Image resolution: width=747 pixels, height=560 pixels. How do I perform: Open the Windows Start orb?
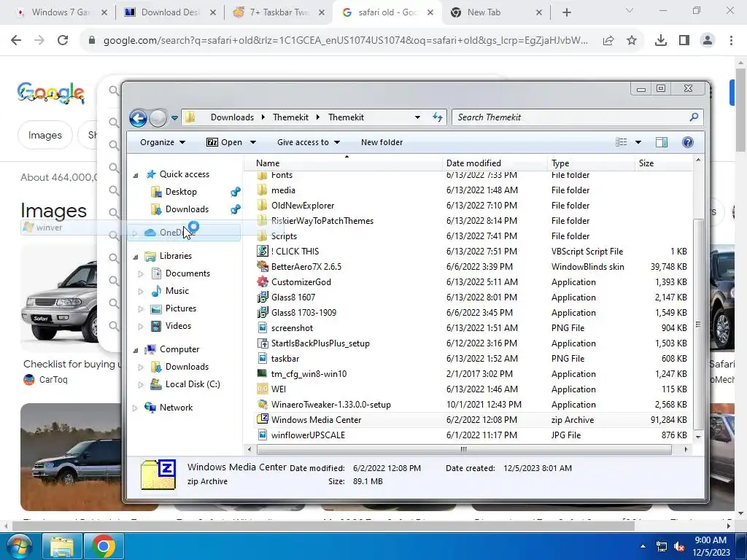18,546
